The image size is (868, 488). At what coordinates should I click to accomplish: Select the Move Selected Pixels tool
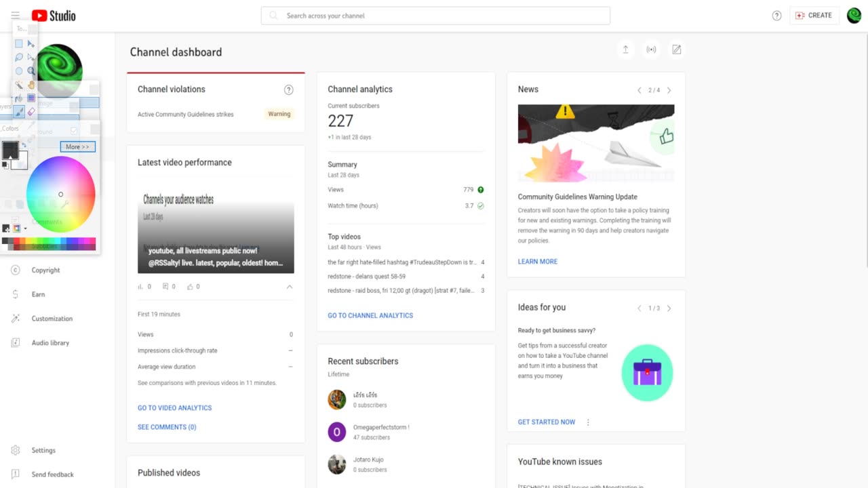[31, 43]
